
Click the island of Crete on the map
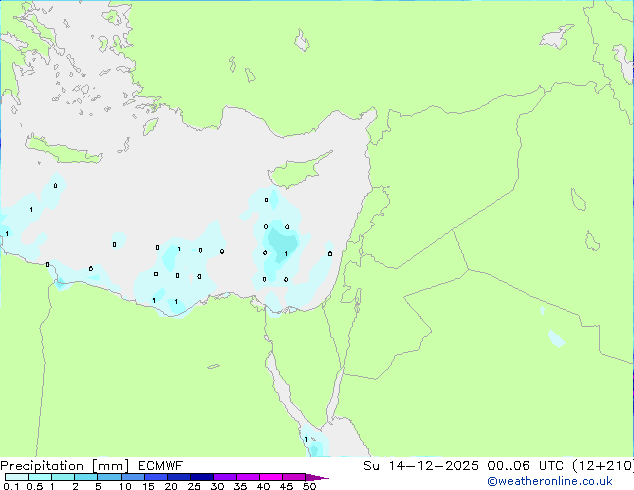pyautogui.click(x=63, y=150)
